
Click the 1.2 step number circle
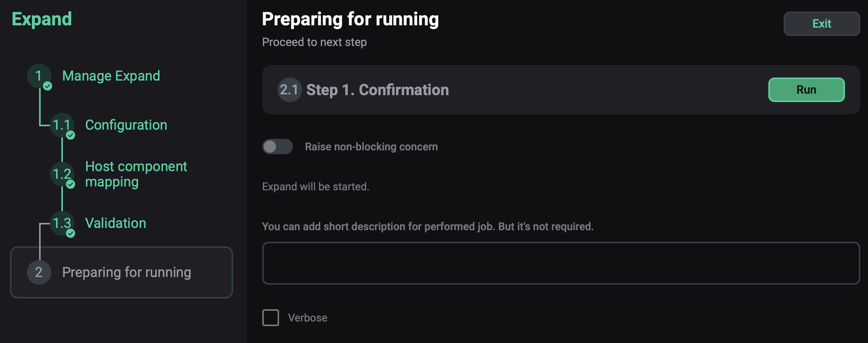pyautogui.click(x=62, y=174)
